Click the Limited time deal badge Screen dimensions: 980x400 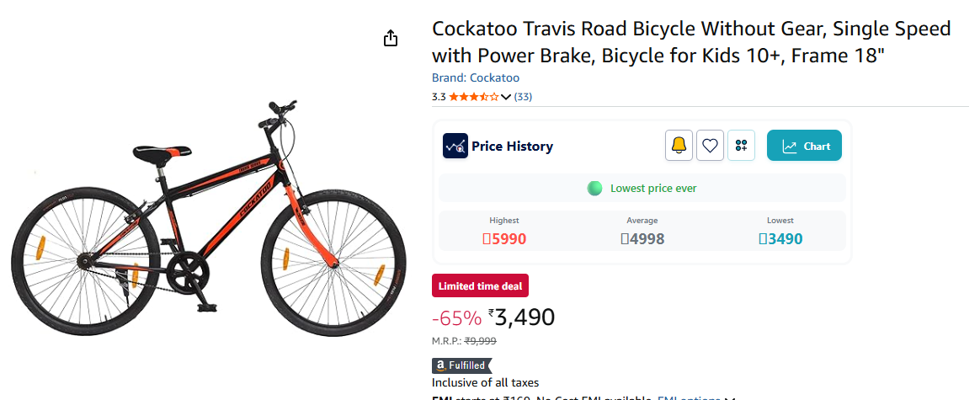coord(480,286)
